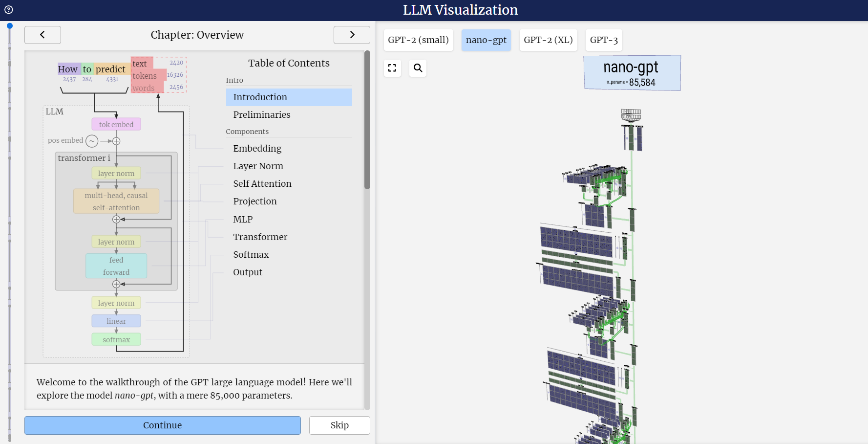The height and width of the screenshot is (444, 868).
Task: Click the linear diagram block
Action: point(116,321)
